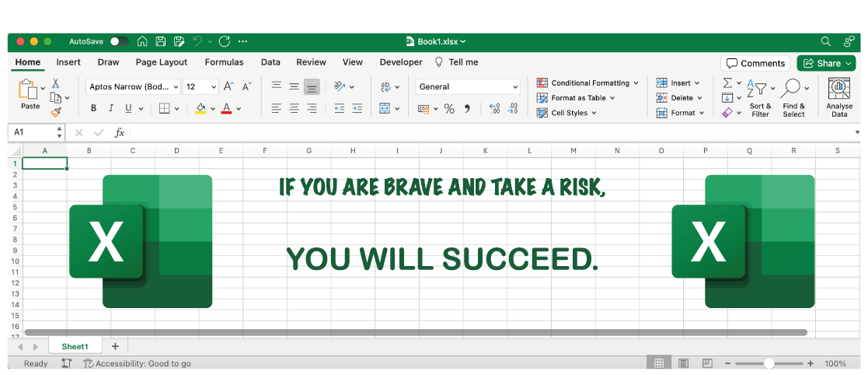Screen dimensions: 868x375
Task: Click the Insert Function fx icon
Action: click(119, 132)
